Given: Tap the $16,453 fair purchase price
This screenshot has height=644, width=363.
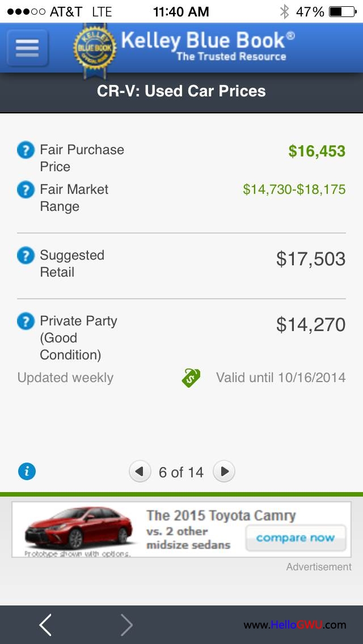Looking at the screenshot, I should pos(316,151).
